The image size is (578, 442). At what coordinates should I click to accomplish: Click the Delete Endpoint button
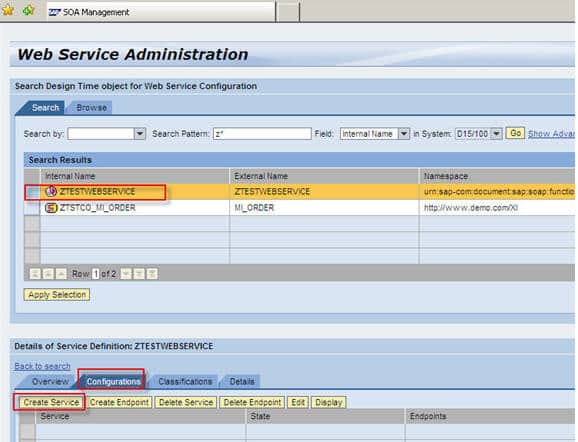(252, 402)
